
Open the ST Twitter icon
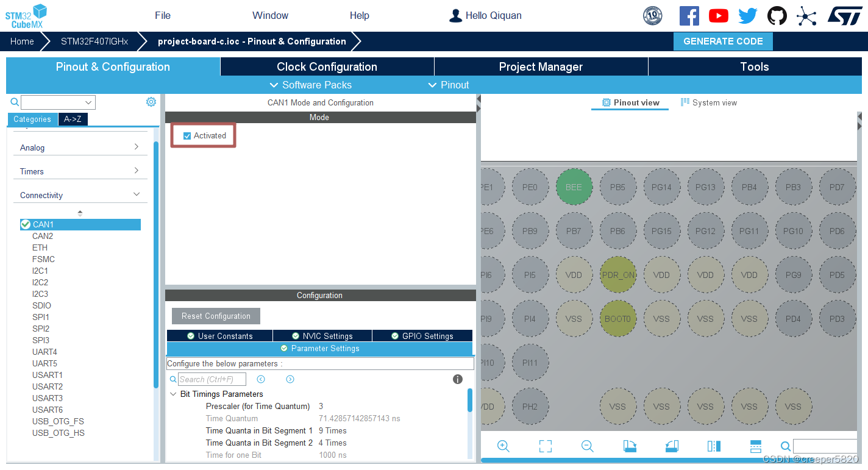pyautogui.click(x=748, y=16)
